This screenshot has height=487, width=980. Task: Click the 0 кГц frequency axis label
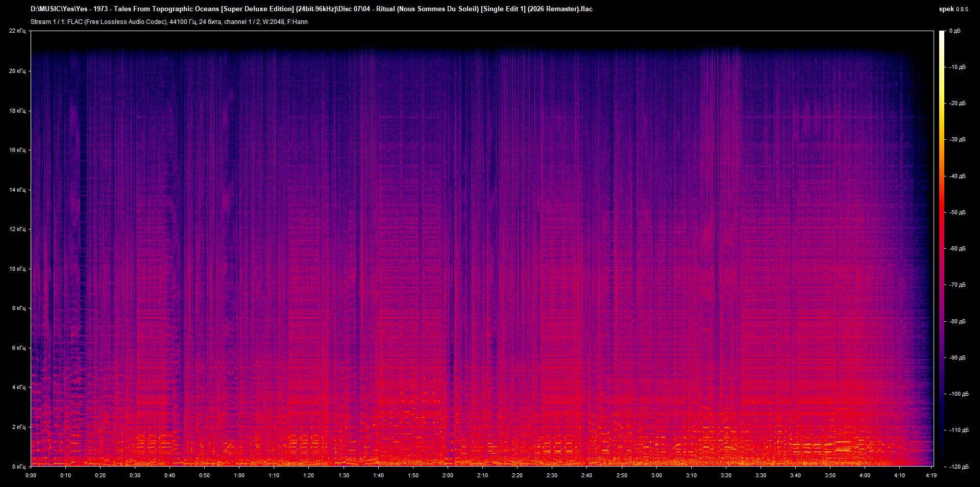(x=19, y=467)
